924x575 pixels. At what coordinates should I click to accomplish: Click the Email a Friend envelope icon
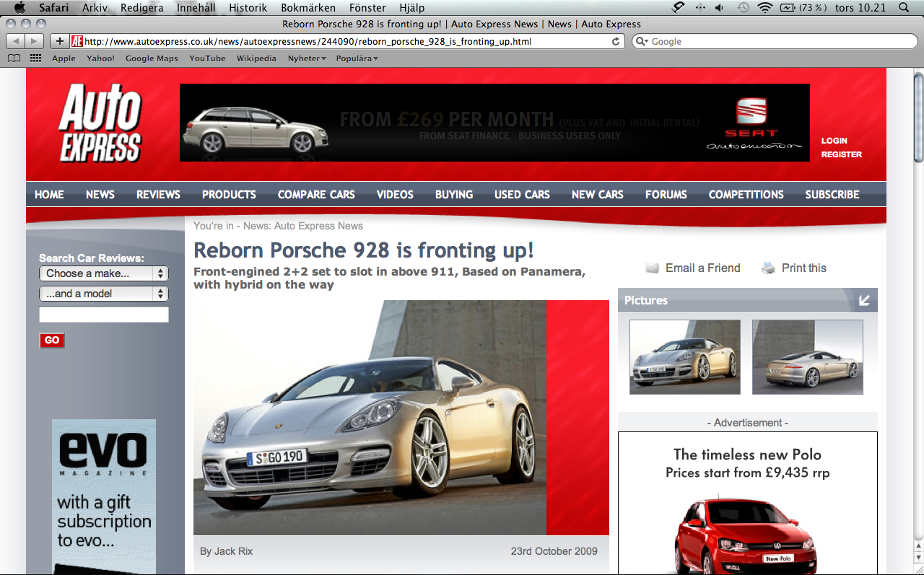(x=653, y=268)
